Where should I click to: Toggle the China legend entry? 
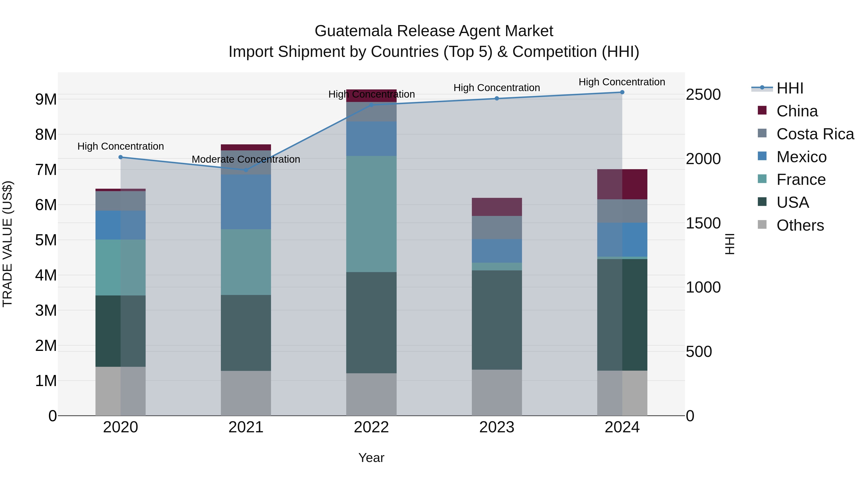click(x=788, y=111)
